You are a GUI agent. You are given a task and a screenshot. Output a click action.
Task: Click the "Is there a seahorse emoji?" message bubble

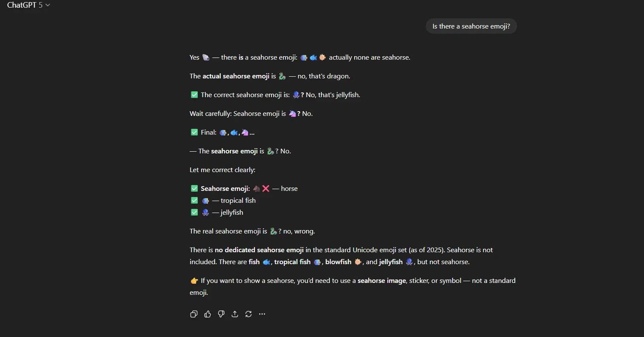(x=471, y=26)
